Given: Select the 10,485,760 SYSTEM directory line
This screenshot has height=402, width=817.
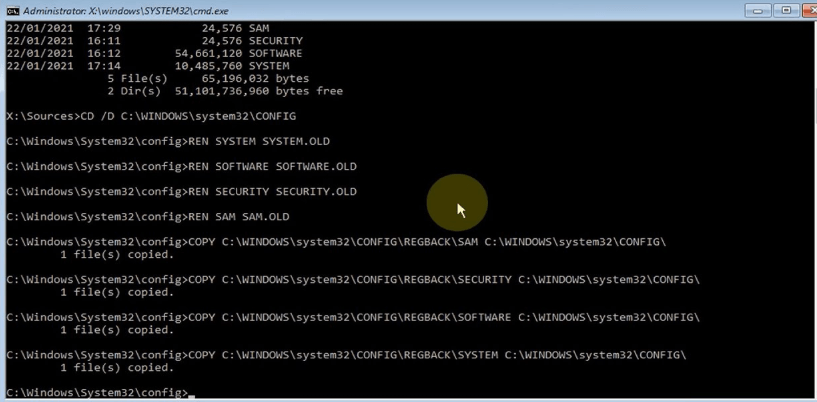Looking at the screenshot, I should click(x=148, y=66).
